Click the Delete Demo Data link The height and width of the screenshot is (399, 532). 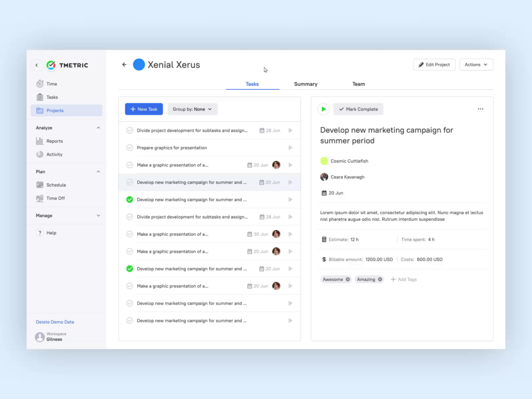click(55, 322)
